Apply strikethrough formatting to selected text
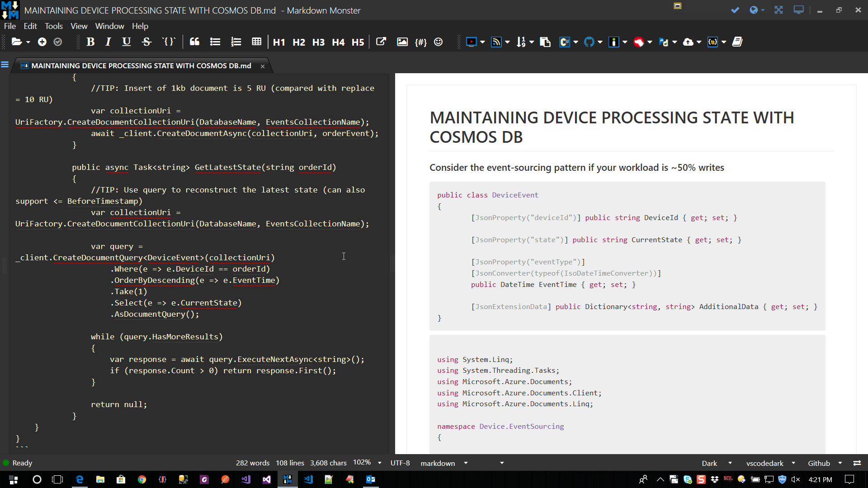The height and width of the screenshot is (488, 868). click(146, 42)
